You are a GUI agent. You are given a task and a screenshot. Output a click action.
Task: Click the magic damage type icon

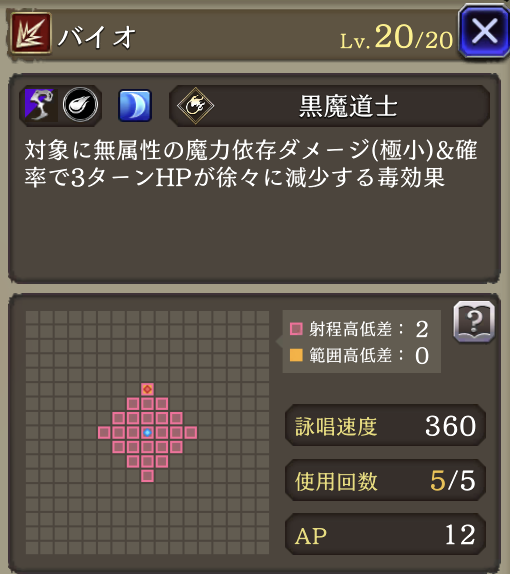click(80, 105)
